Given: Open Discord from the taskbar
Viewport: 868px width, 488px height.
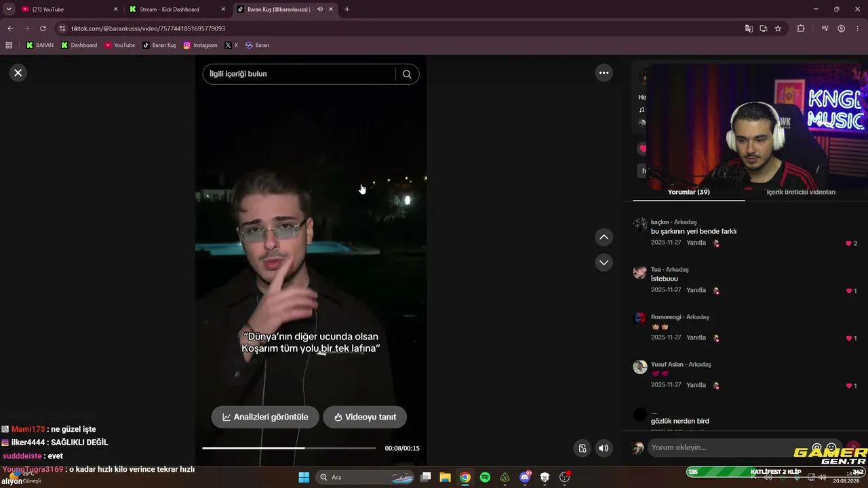Looking at the screenshot, I should tap(525, 477).
